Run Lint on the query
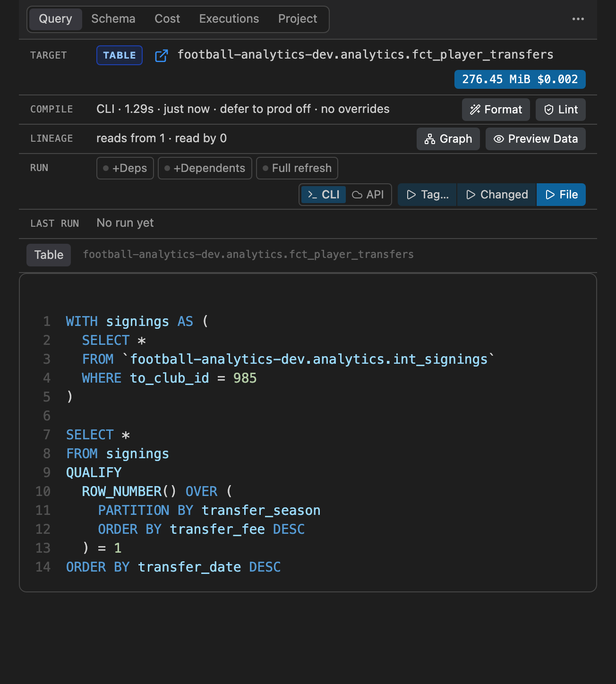This screenshot has width=616, height=684. pos(561,110)
